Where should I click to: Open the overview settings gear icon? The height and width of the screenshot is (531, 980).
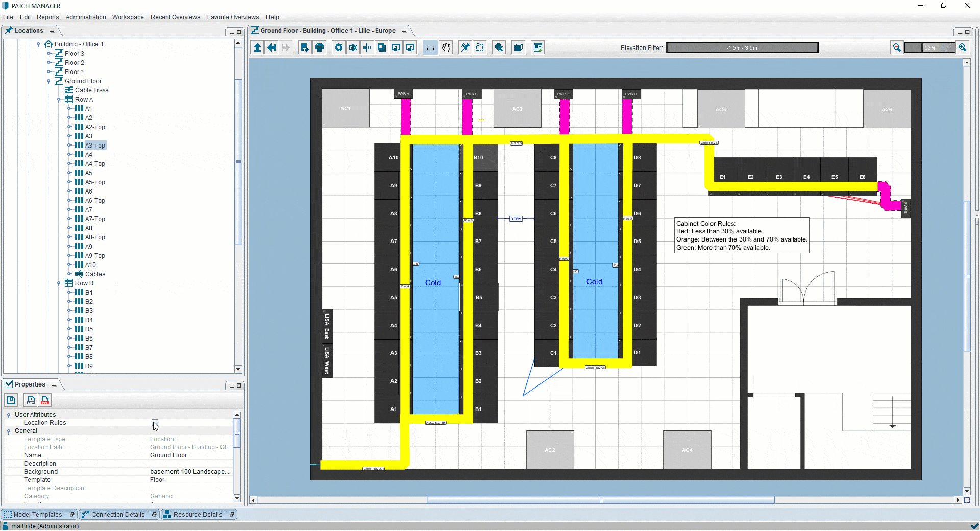tap(338, 47)
